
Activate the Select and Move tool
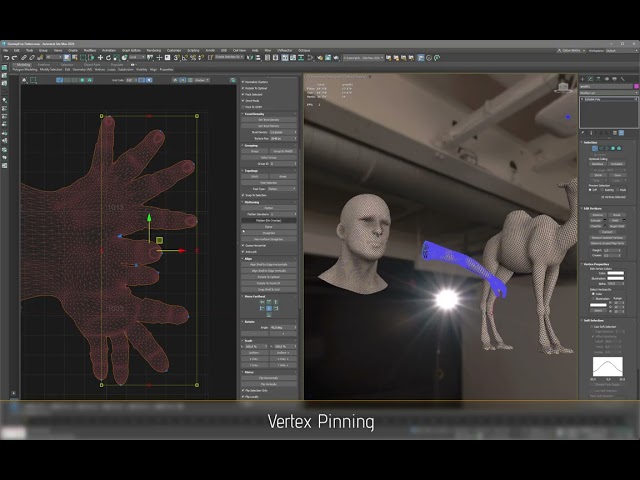tap(100, 58)
